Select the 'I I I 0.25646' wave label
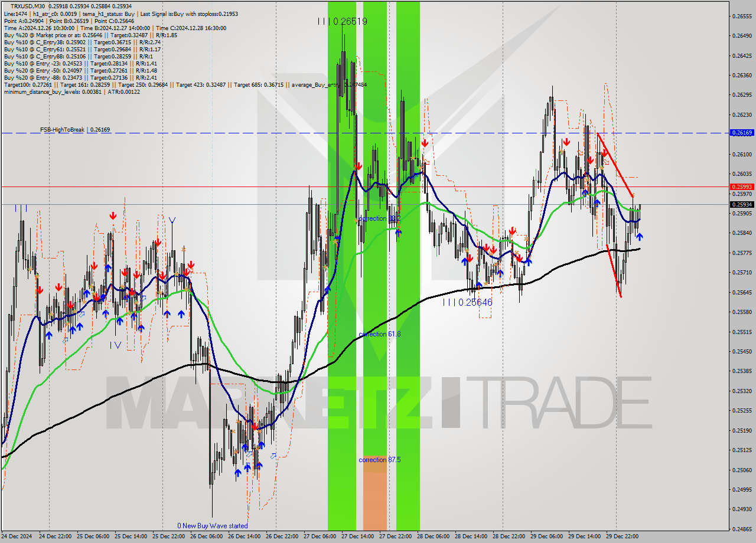 [x=467, y=302]
